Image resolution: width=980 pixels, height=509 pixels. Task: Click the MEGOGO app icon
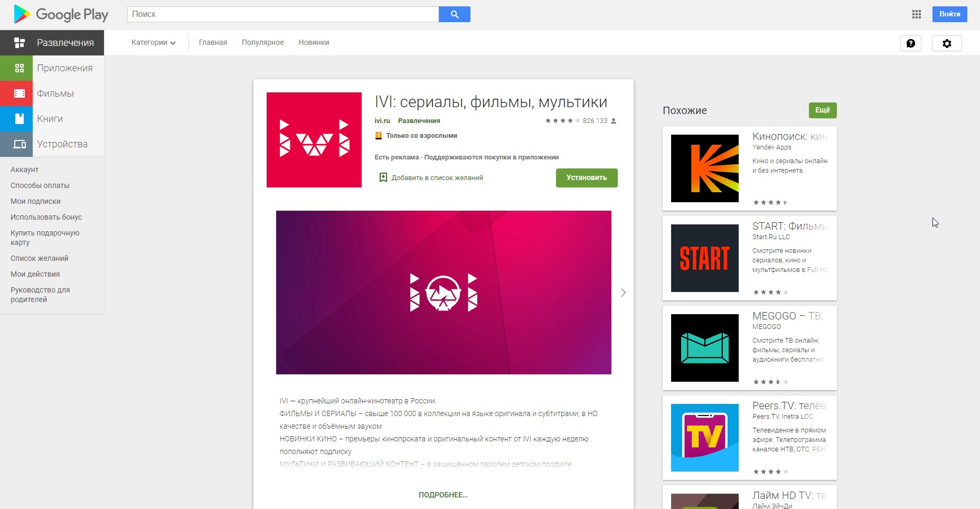(705, 348)
